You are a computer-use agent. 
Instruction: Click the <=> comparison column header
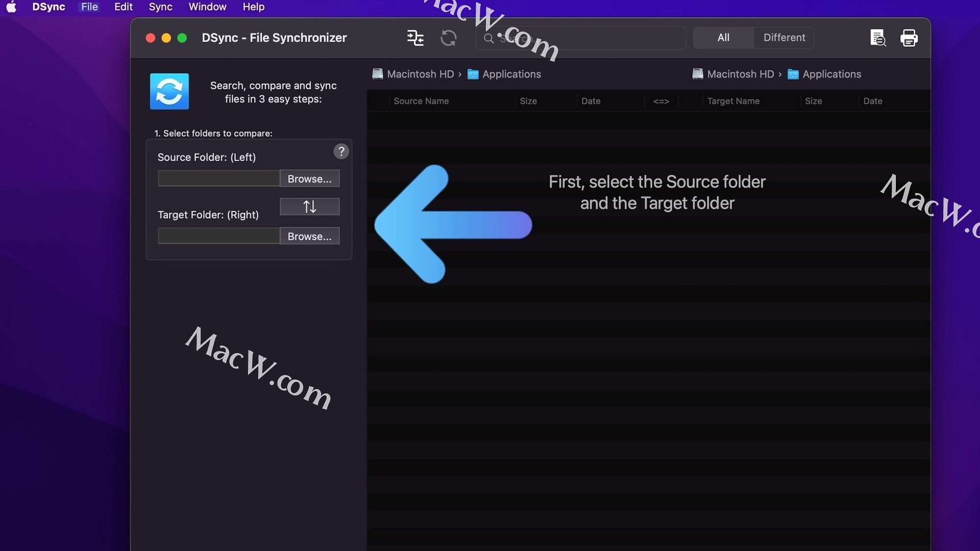tap(661, 101)
